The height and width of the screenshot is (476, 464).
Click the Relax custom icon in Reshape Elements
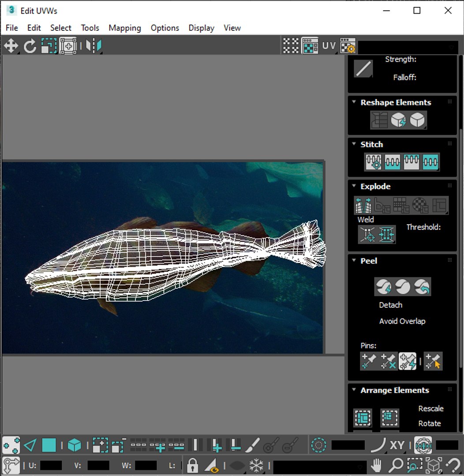(x=417, y=120)
